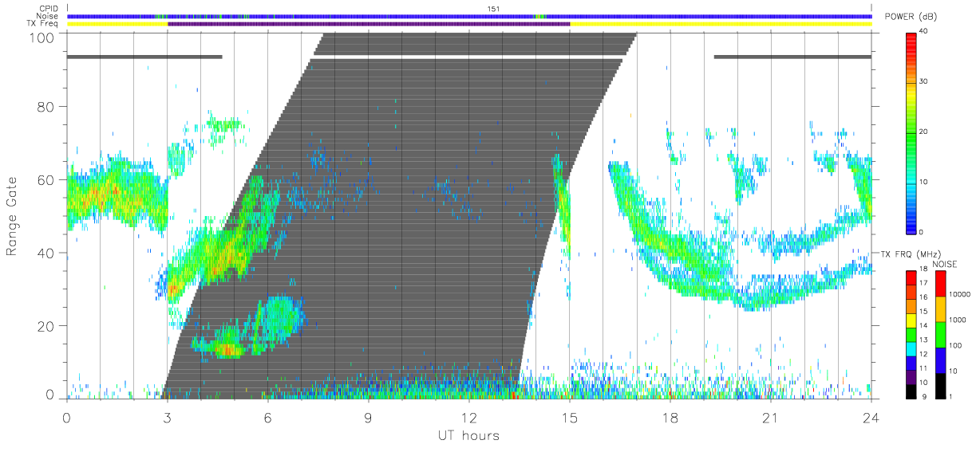Viewport: 980px width, 452px height.
Task: Click the TX FRQ (MHz) color scale bar
Action: click(x=912, y=333)
